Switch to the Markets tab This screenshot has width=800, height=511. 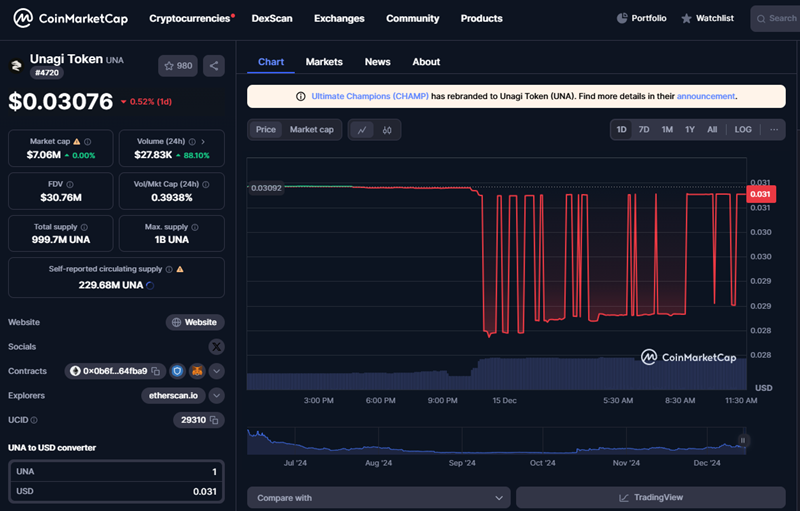[324, 62]
